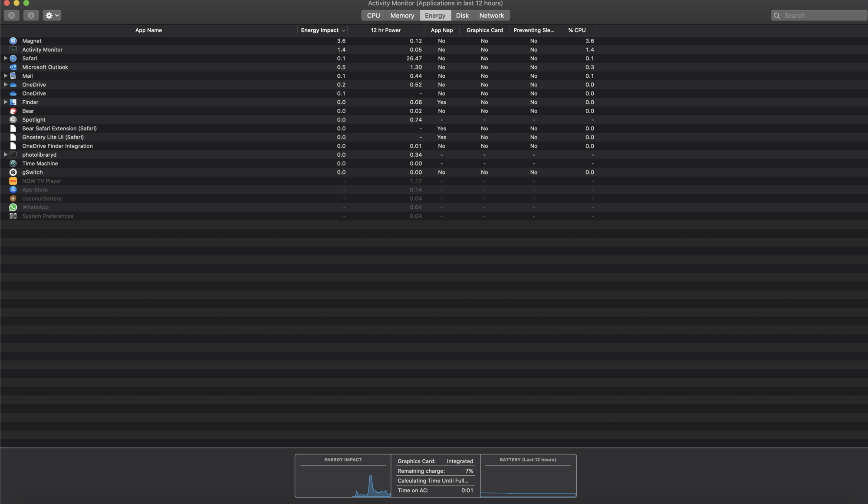The height and width of the screenshot is (504, 868).
Task: Expand the Safari process group
Action: coord(6,58)
